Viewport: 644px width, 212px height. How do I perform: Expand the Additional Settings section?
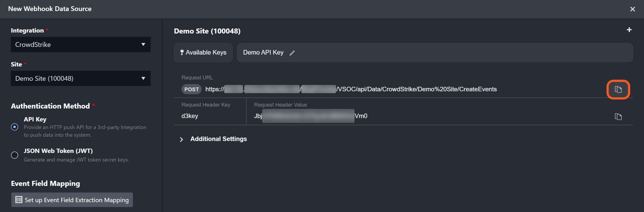[182, 139]
